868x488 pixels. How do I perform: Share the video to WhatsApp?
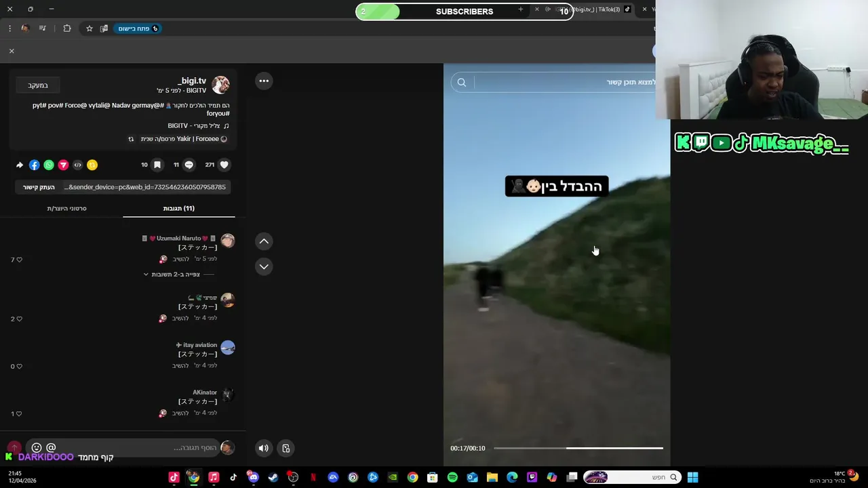(49, 165)
